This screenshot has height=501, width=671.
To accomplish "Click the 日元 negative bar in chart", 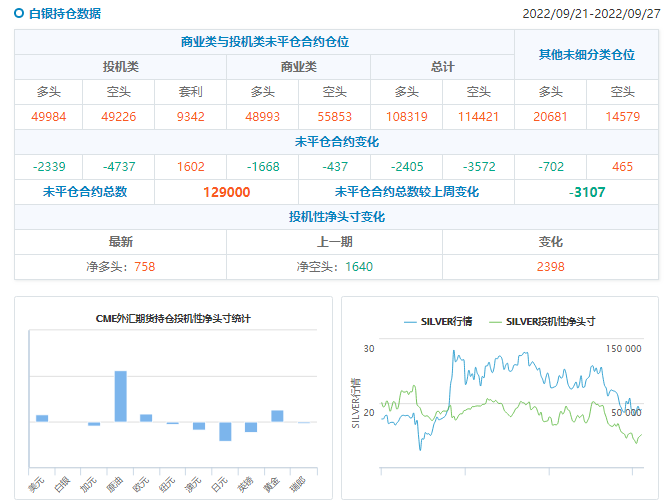I will click(225, 431).
